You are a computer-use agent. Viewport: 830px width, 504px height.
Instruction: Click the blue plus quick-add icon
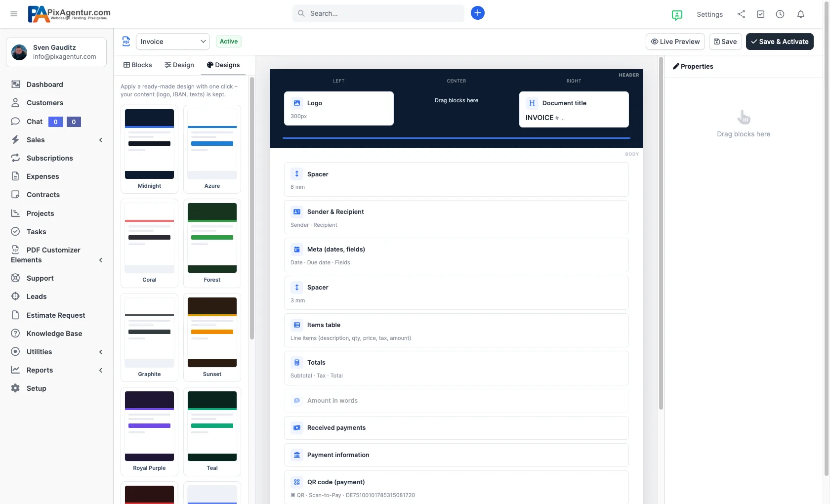[x=477, y=13]
